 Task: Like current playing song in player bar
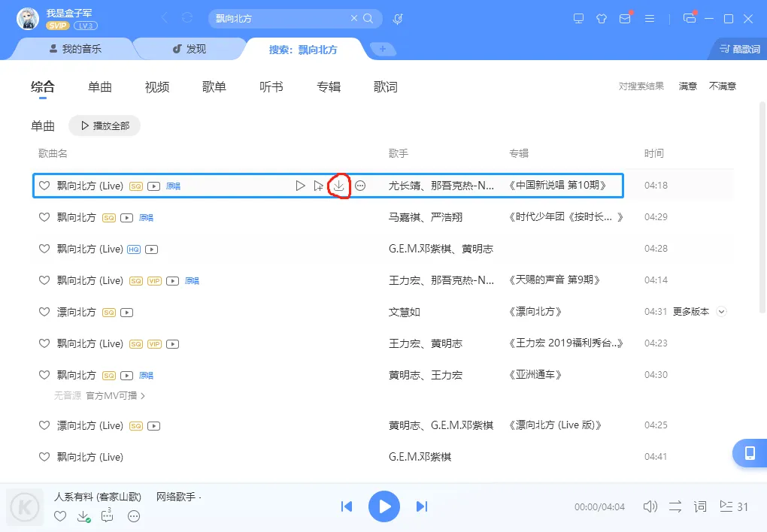pos(60,516)
